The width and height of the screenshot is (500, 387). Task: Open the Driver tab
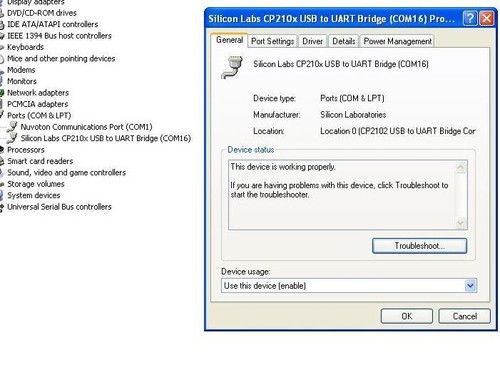click(312, 41)
